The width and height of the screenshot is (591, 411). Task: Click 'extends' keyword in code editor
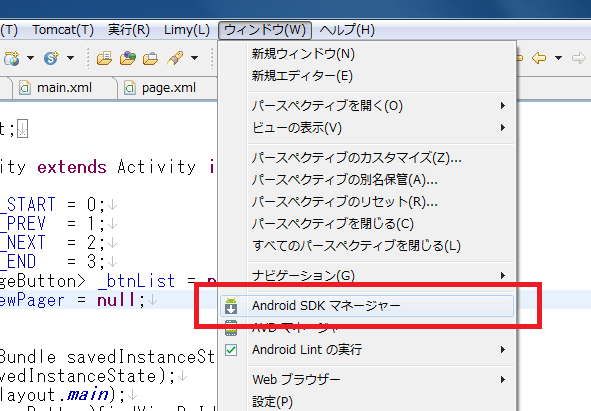72,167
